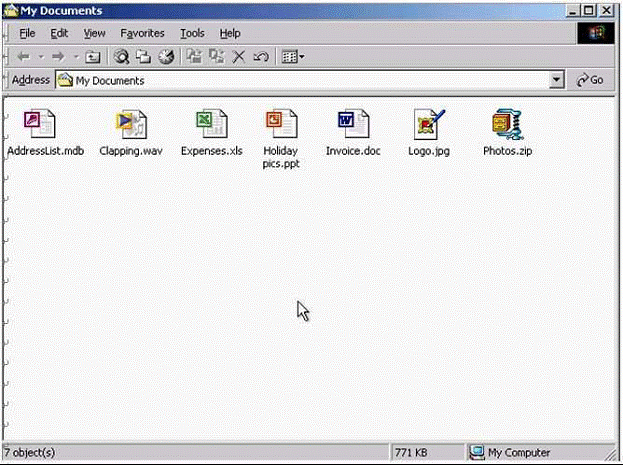Open the Edit menu
623x465 pixels.
pos(59,33)
